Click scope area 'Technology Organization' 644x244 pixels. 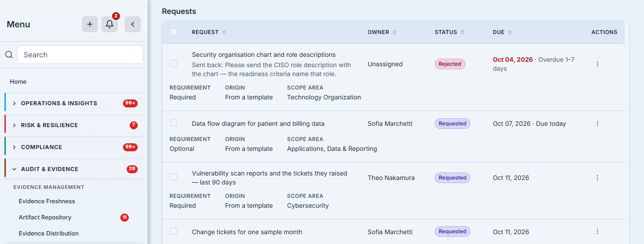[x=324, y=97]
